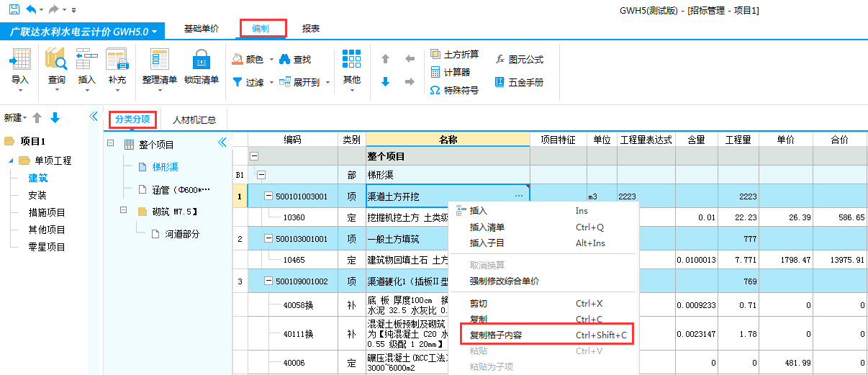Click the blue move-down arrow
This screenshot has height=375, width=868.
[385, 82]
